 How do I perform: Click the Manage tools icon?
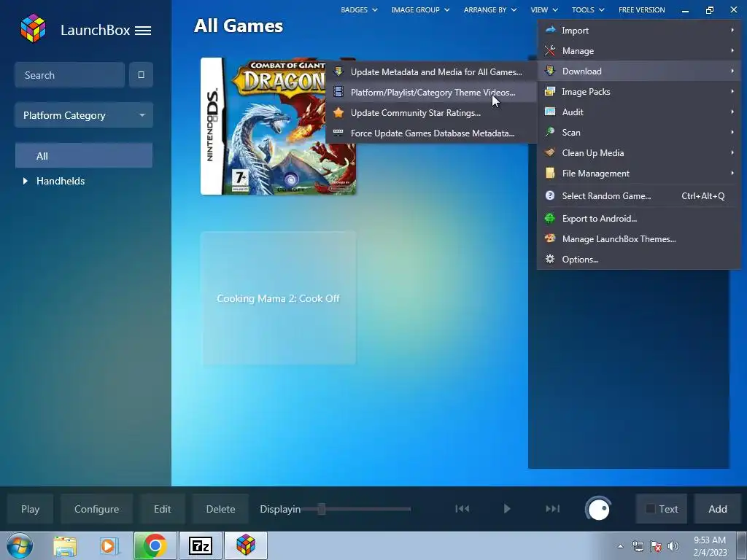[x=550, y=50]
